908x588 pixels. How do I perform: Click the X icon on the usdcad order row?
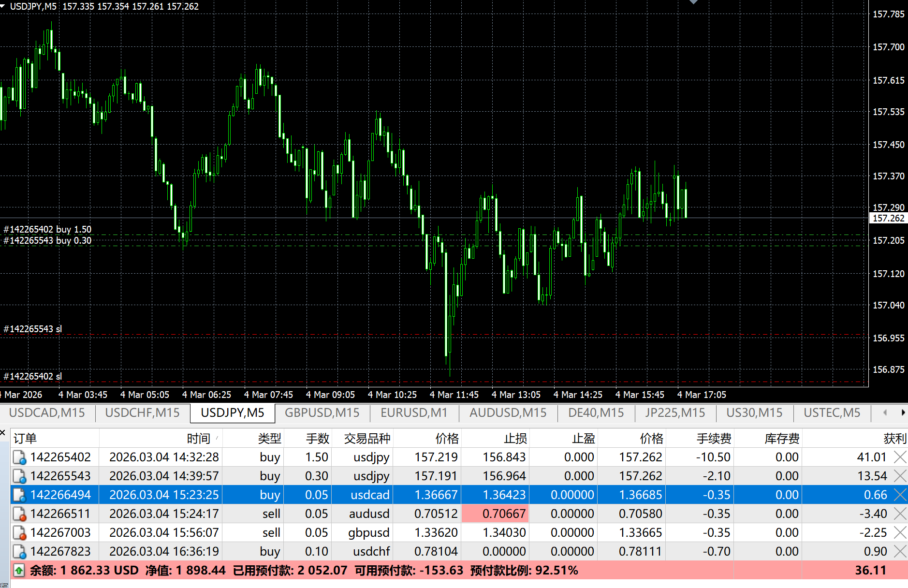click(899, 495)
